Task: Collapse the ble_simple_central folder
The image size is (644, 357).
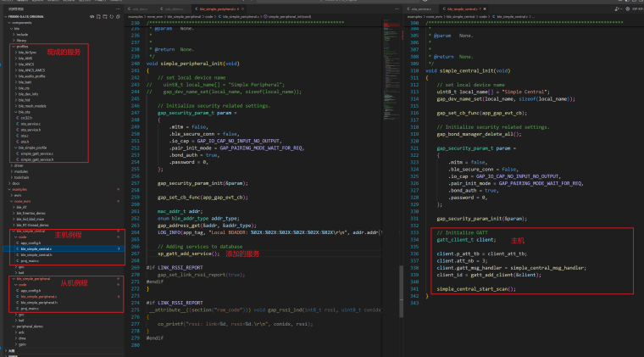Action: pyautogui.click(x=31, y=231)
